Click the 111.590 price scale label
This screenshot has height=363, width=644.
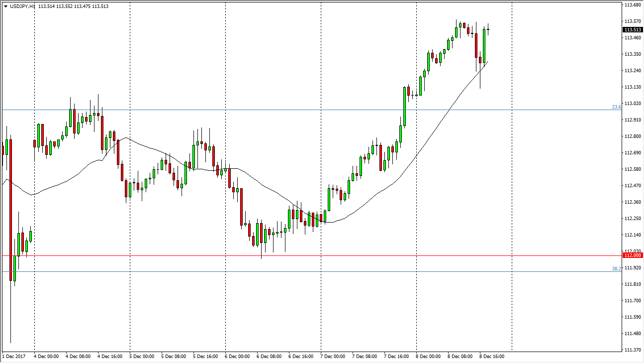tap(633, 317)
